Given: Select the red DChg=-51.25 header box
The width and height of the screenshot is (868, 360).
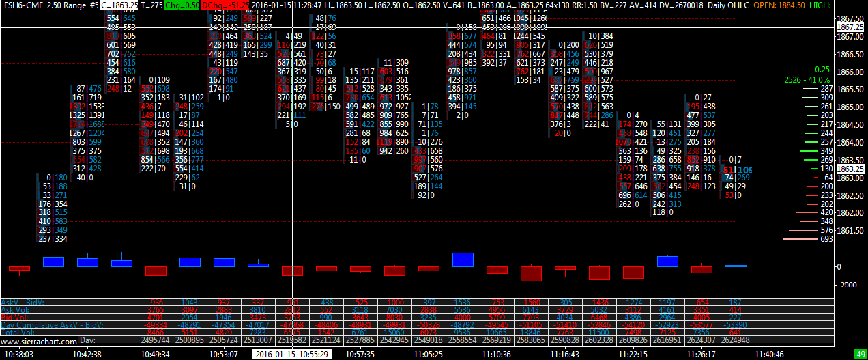Looking at the screenshot, I should 225,5.
